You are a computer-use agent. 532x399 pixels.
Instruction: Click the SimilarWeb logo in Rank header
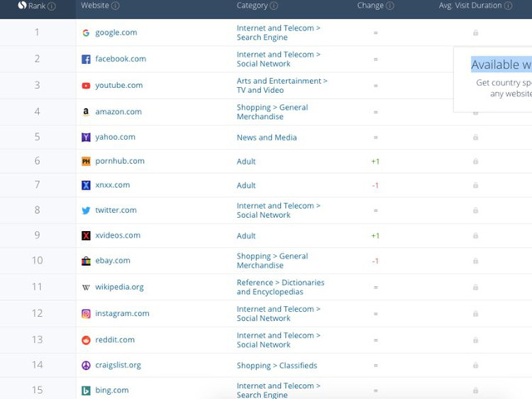[22, 6]
